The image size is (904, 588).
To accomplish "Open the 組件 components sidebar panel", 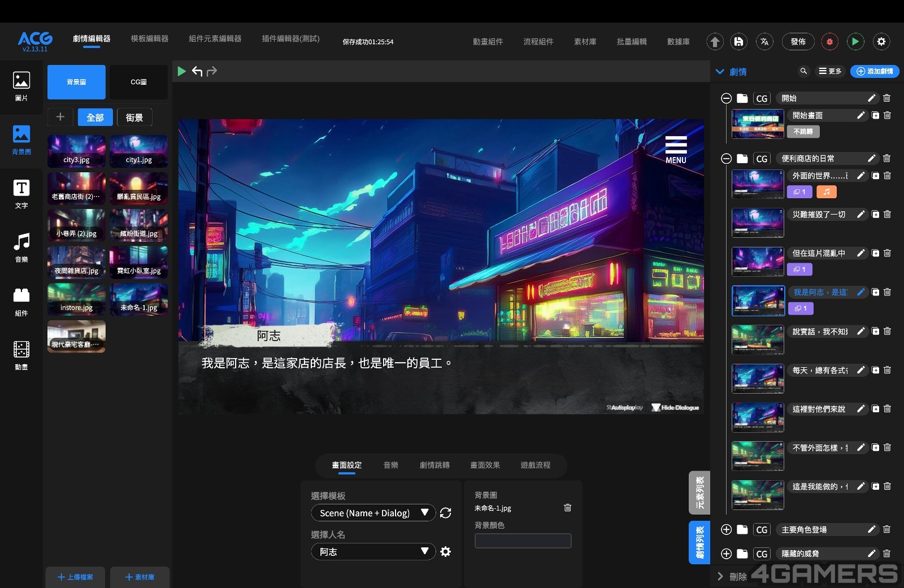I will (21, 302).
